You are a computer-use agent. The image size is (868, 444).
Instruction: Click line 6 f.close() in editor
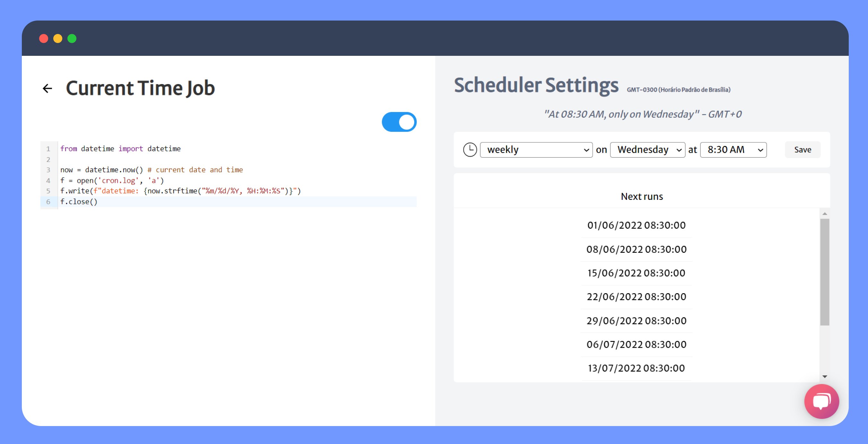click(79, 202)
